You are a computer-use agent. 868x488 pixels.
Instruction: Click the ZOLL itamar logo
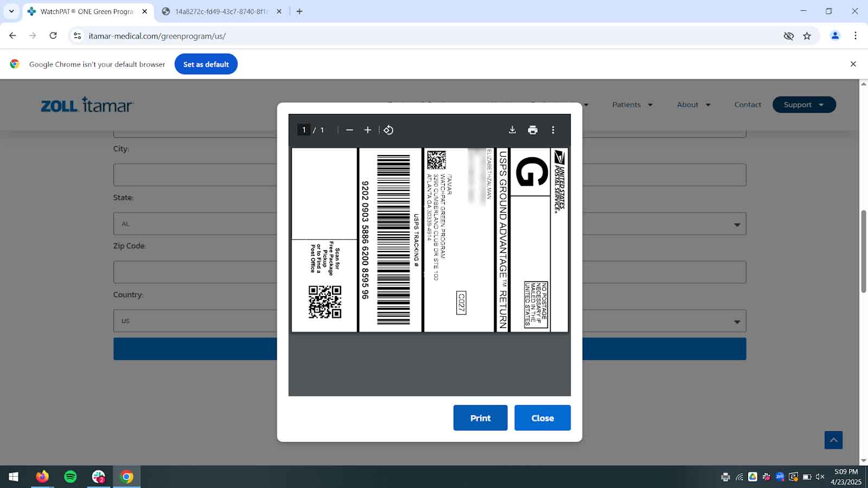click(x=87, y=105)
